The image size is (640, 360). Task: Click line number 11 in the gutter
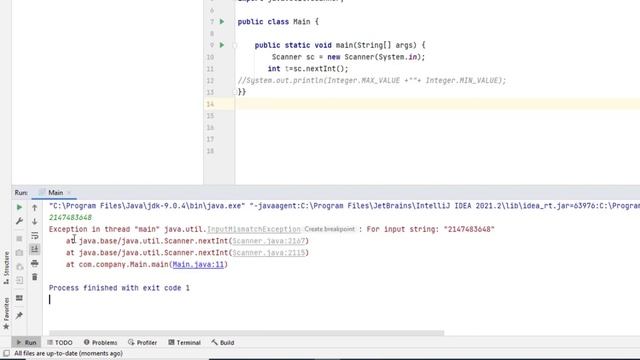[210, 69]
